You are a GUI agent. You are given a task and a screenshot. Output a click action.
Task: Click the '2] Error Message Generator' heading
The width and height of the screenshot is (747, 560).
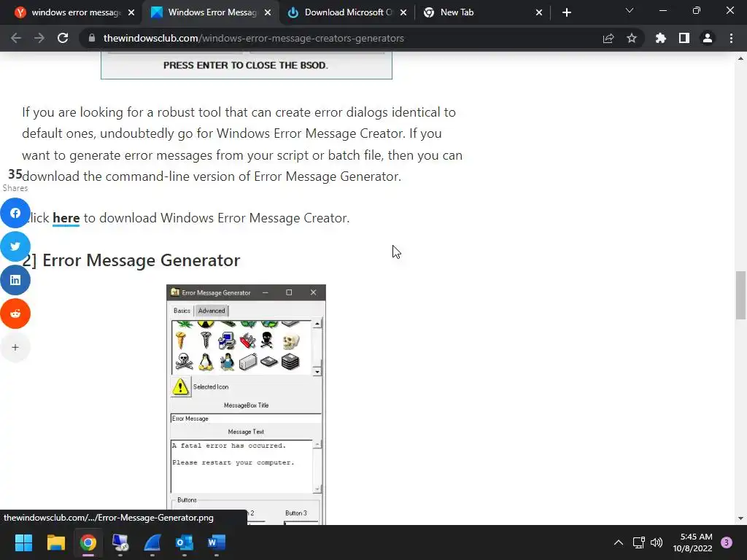click(x=131, y=260)
